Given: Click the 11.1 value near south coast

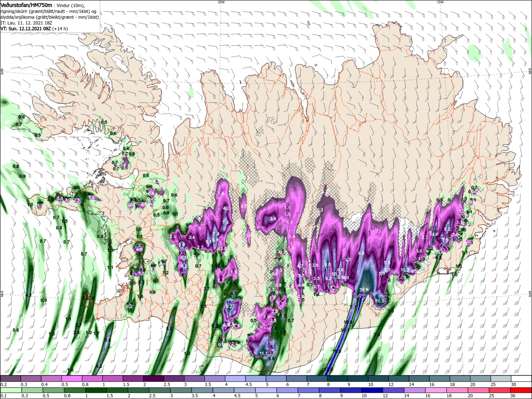Looking at the screenshot, I should [x=264, y=354].
